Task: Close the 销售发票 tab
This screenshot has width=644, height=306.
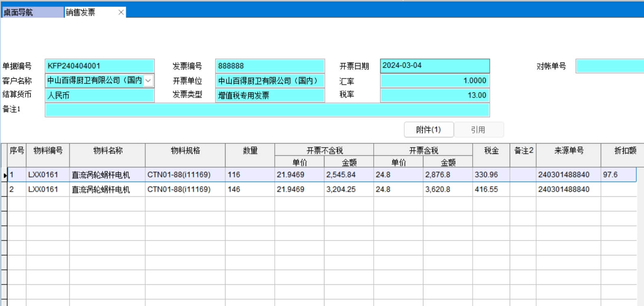Action: click(121, 12)
